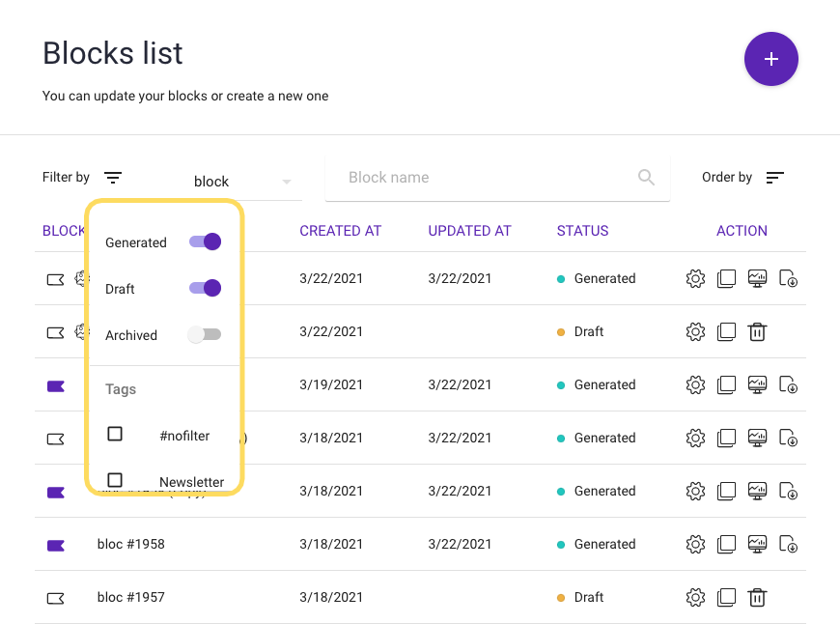Click the purple flag icon on bloc #1958

point(56,545)
